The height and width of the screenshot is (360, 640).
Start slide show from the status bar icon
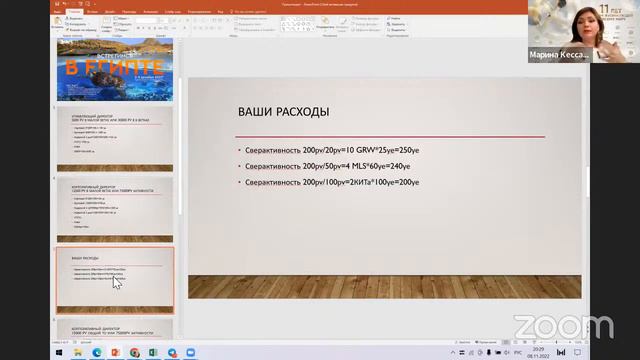click(x=534, y=342)
